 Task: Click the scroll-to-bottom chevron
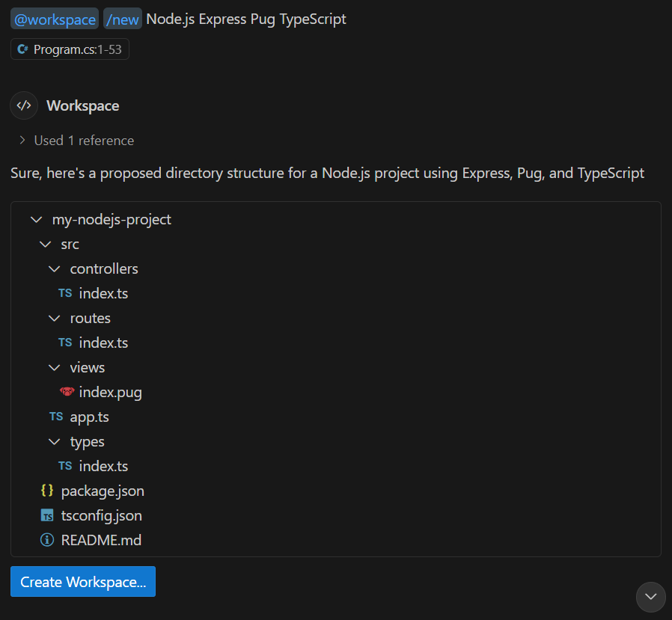[x=650, y=597]
